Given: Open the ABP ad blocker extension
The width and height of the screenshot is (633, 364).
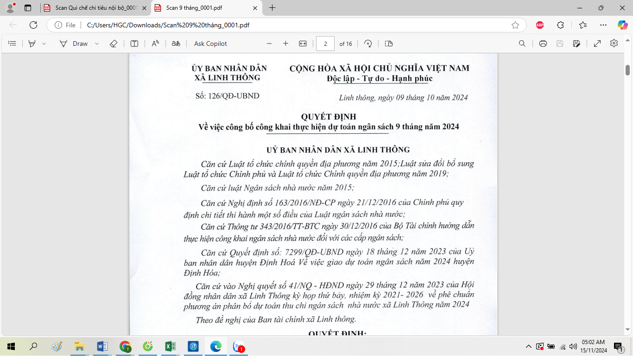Looking at the screenshot, I should point(540,25).
